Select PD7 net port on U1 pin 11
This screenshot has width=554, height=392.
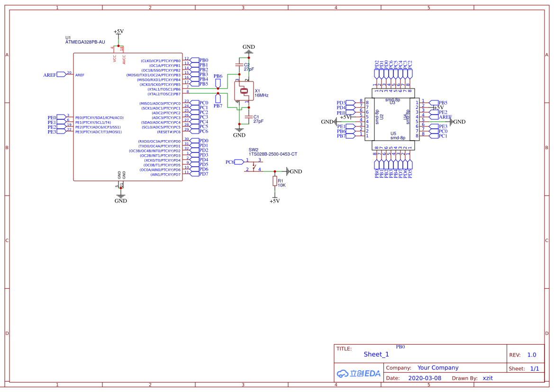coord(199,174)
